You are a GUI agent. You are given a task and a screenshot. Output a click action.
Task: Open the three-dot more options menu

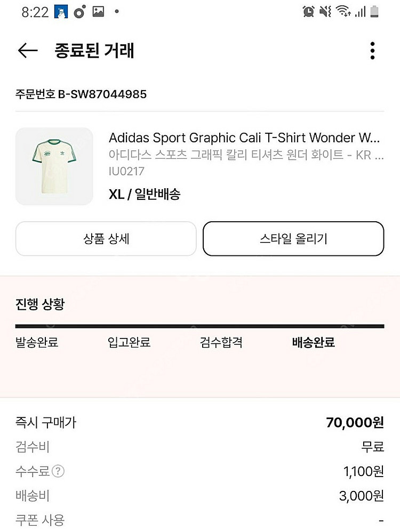372,51
